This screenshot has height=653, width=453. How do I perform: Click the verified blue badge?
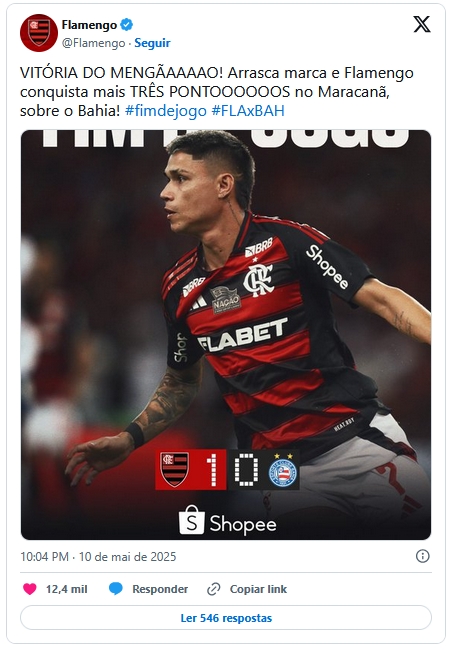coord(127,25)
